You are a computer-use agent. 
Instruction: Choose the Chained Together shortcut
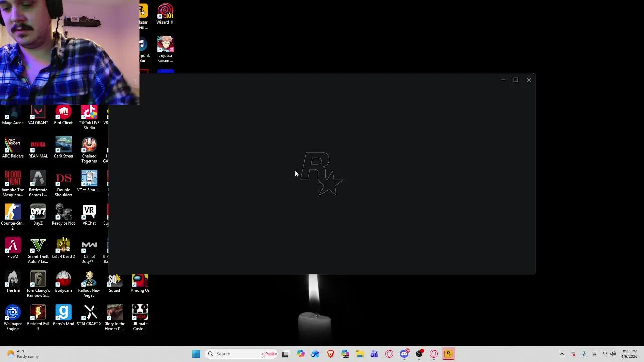pos(89,151)
